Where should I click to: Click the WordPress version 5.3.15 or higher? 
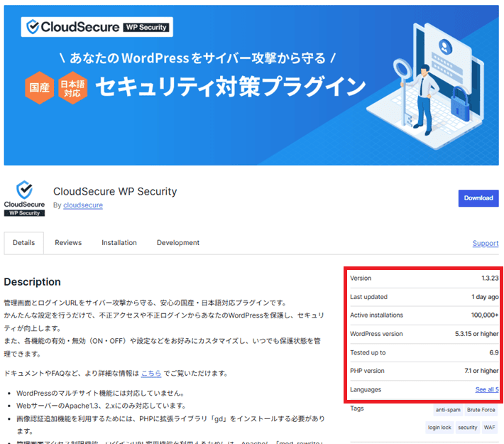tap(477, 334)
